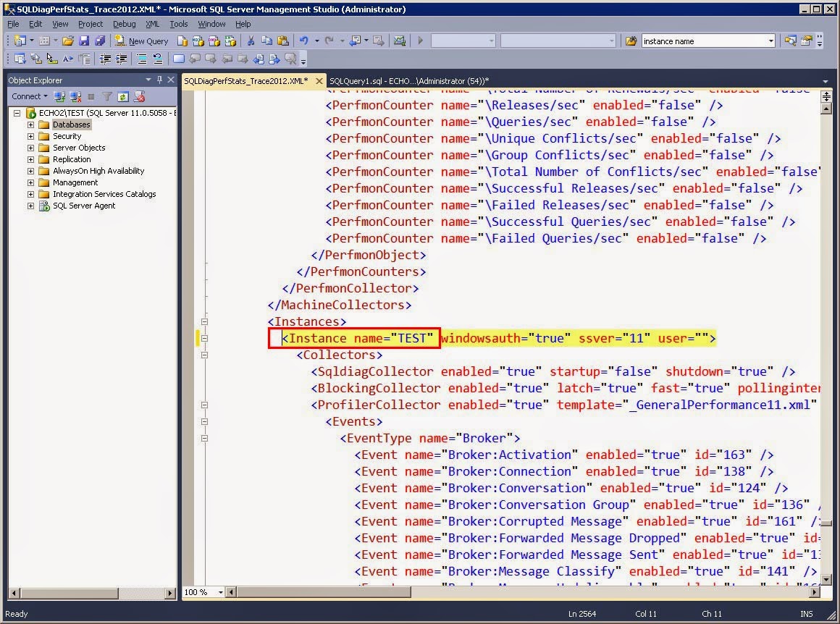Screen dimensions: 840x624
Task: Click the Cut scissors icon
Action: pyautogui.click(x=251, y=41)
